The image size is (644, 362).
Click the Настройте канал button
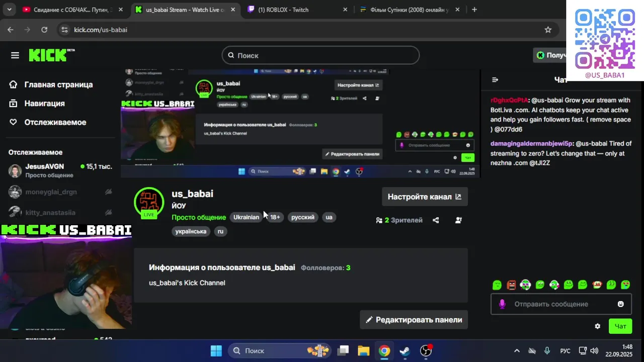[x=425, y=197]
